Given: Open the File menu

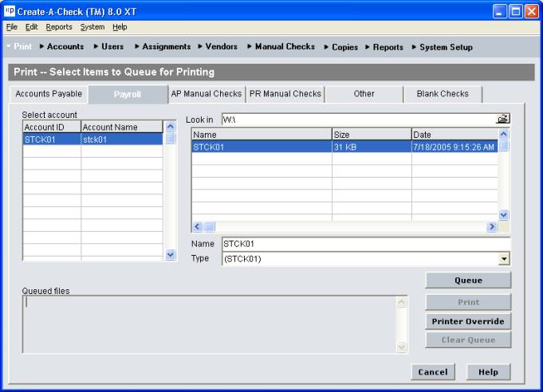Looking at the screenshot, I should [x=12, y=27].
